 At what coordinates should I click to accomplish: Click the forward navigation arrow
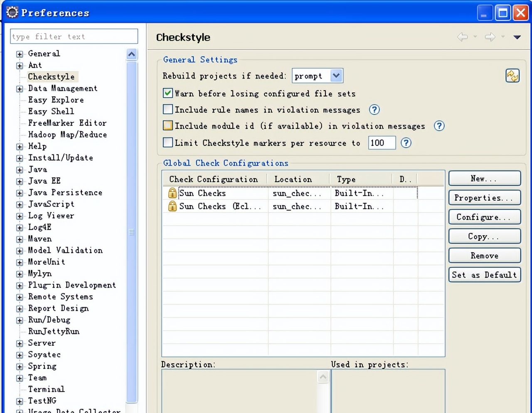point(490,37)
